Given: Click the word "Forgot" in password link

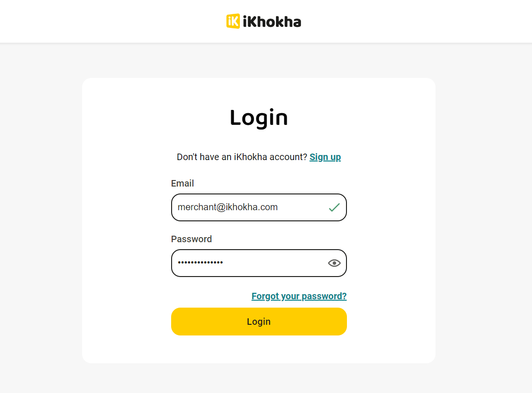Looking at the screenshot, I should pos(265,296).
